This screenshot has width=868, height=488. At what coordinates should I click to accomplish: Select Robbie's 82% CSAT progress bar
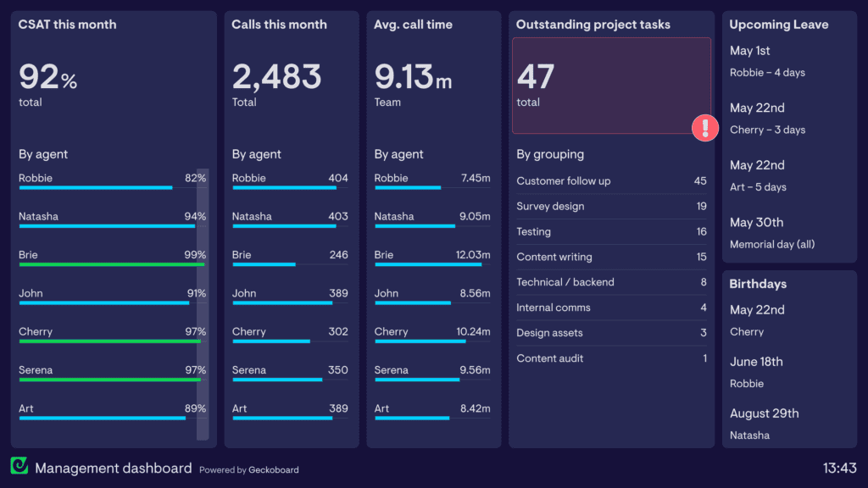point(95,187)
